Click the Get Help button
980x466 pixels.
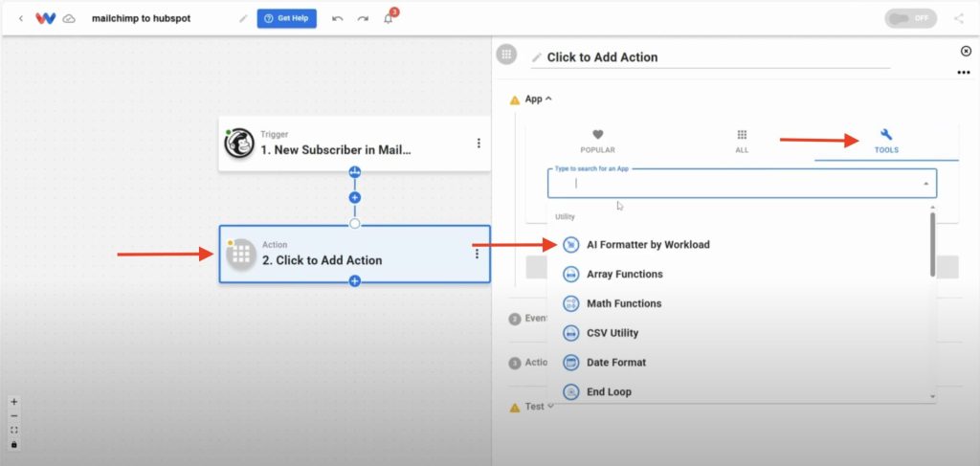287,19
